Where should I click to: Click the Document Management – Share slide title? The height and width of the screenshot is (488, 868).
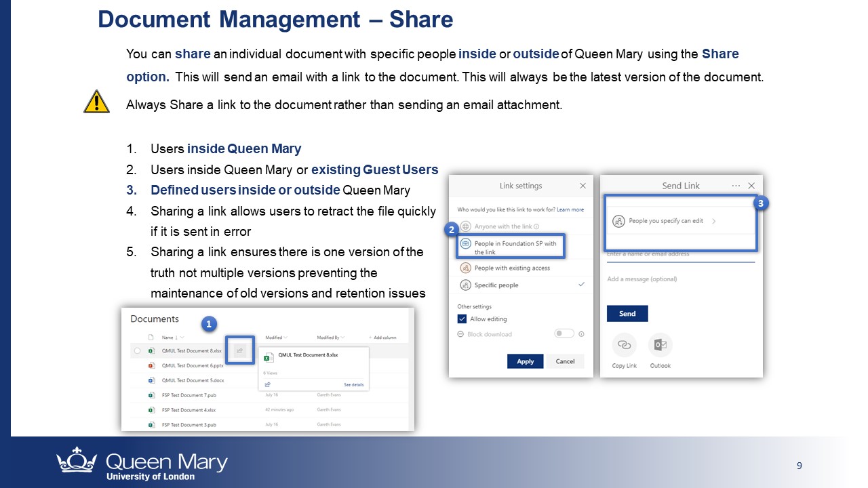coord(275,19)
